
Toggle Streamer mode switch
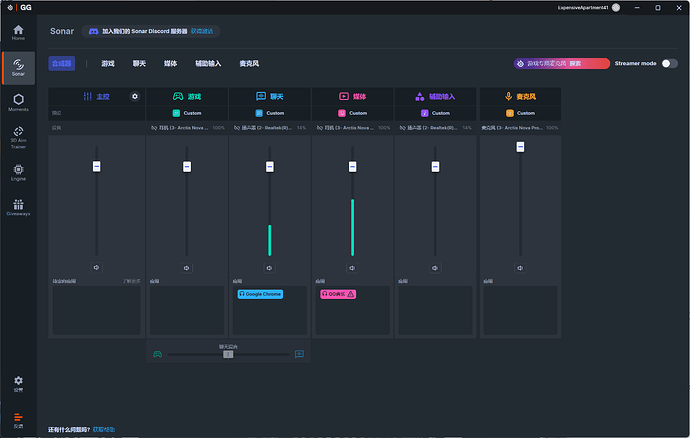coord(669,63)
